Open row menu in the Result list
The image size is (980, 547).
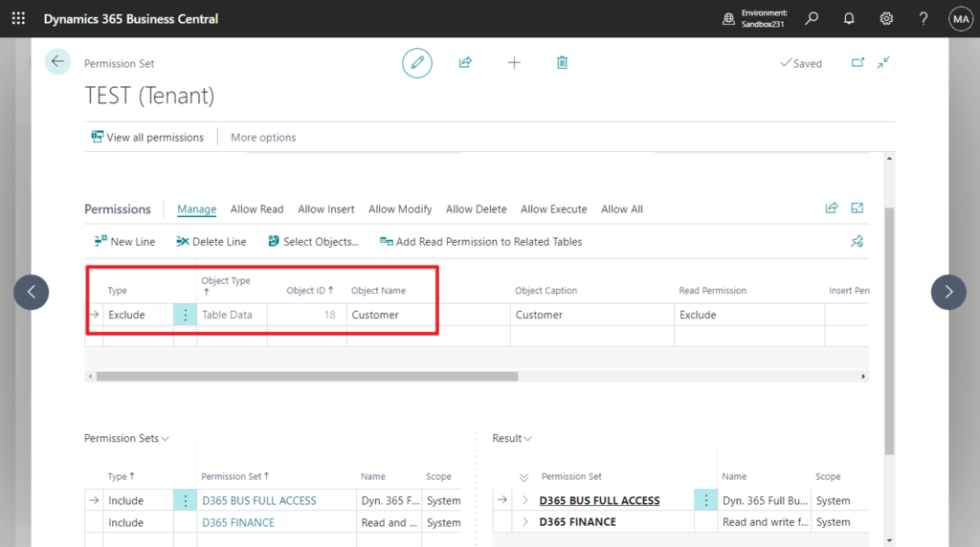[705, 500]
